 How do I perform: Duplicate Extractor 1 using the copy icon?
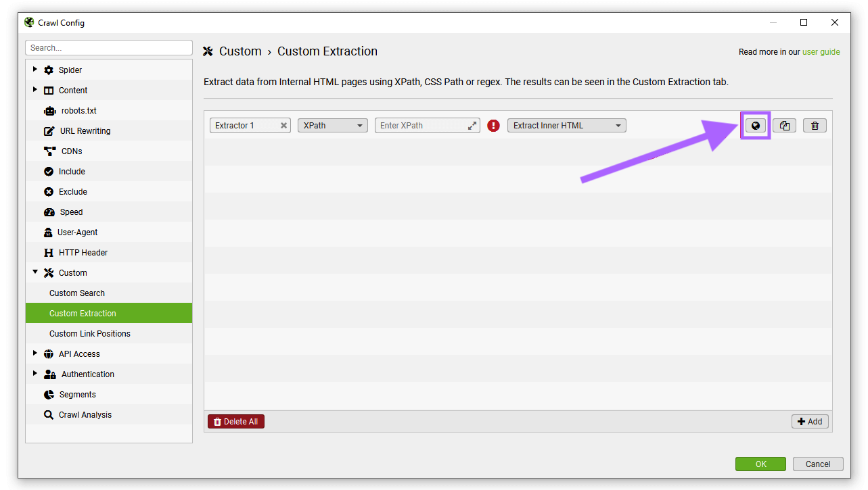click(x=784, y=125)
